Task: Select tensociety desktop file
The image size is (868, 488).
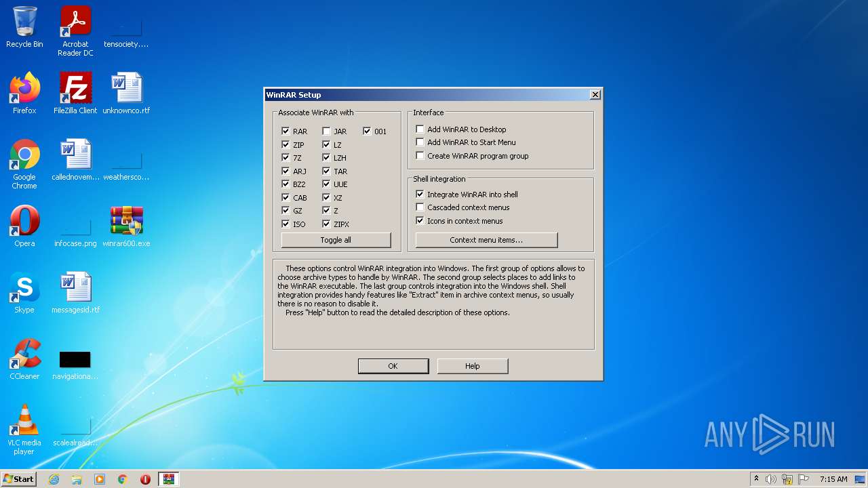Action: pos(126,33)
